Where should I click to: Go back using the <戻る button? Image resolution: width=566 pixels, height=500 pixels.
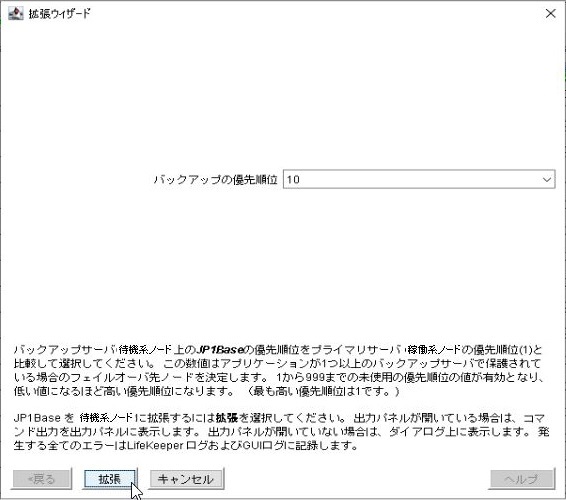42,479
